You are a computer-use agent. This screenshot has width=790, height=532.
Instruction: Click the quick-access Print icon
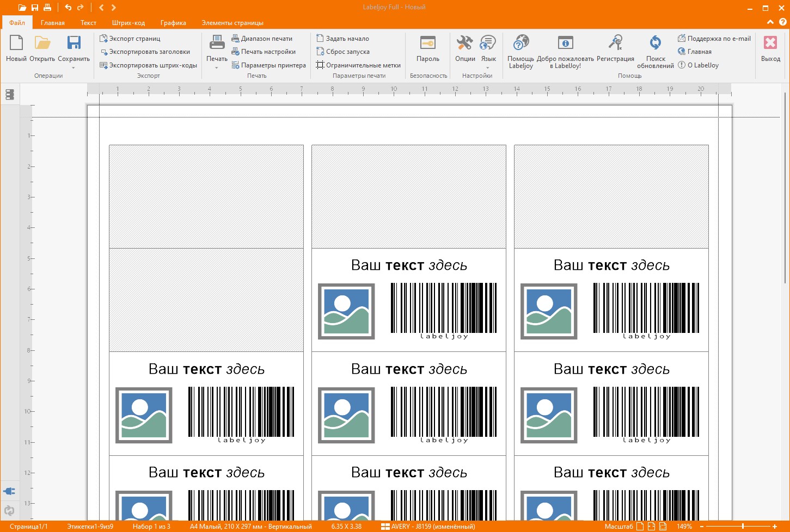click(x=47, y=8)
